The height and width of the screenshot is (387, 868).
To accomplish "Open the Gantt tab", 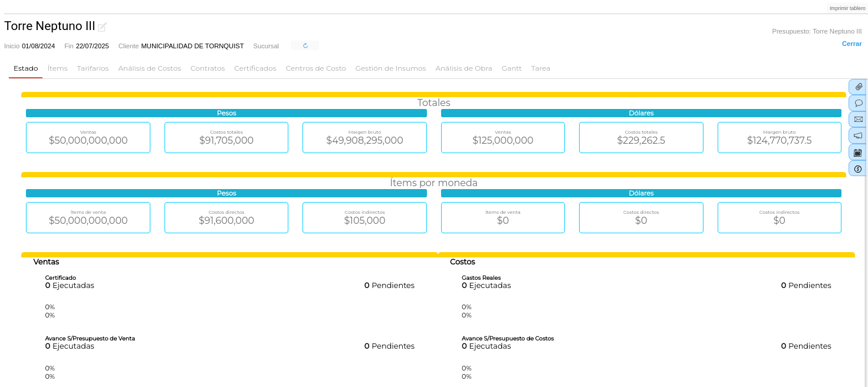I will point(511,68).
